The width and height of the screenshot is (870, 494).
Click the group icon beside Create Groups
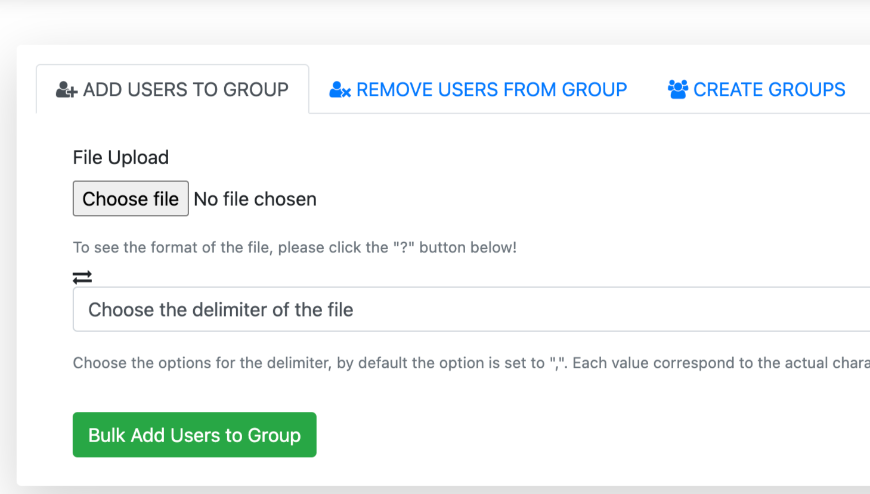(x=678, y=90)
